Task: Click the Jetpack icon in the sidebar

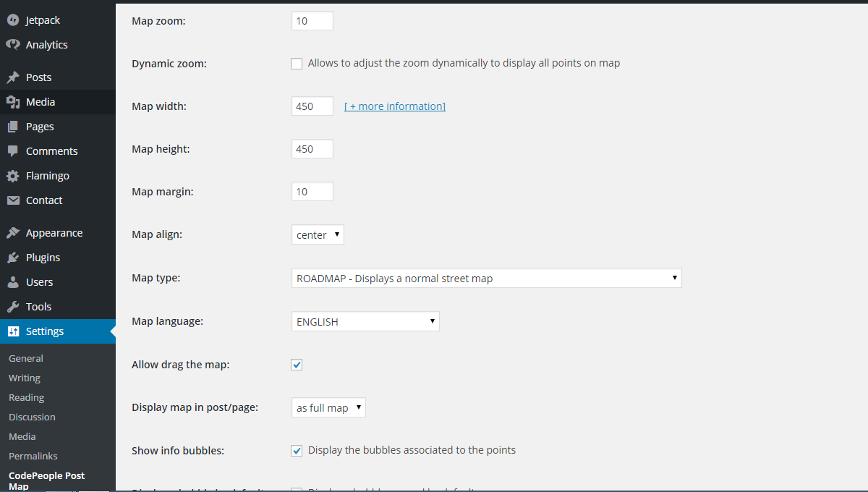Action: pos(13,20)
